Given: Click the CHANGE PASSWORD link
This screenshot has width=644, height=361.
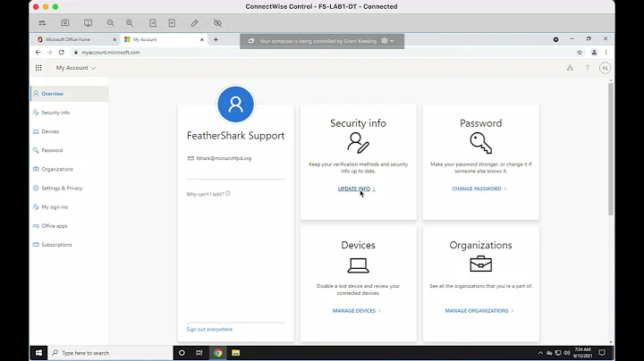Looking at the screenshot, I should (x=479, y=189).
